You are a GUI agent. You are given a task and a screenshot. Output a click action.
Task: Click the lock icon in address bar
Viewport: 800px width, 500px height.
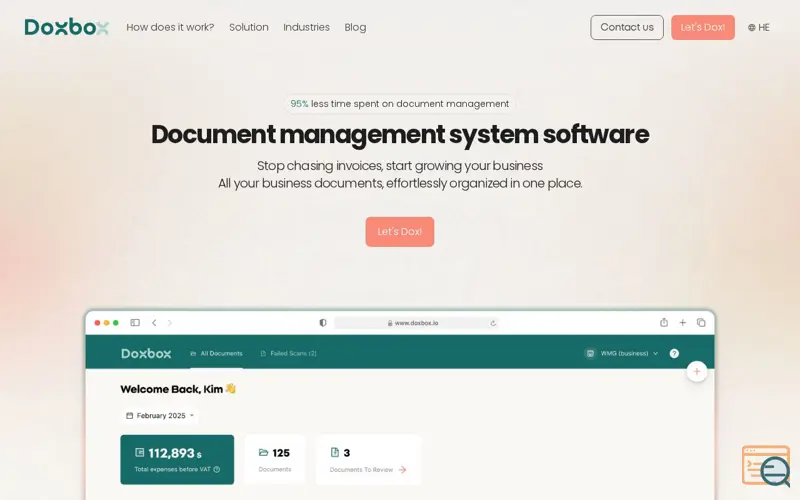390,323
